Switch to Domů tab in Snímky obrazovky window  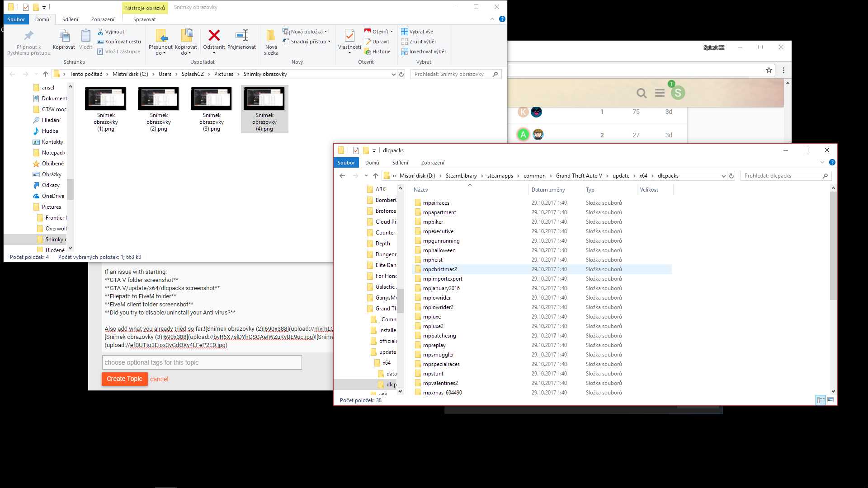point(42,19)
